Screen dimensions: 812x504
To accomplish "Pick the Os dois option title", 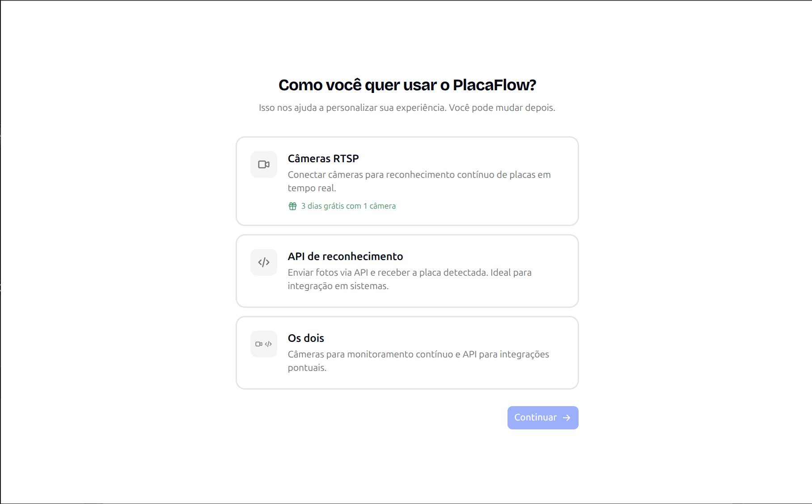I will pos(306,338).
